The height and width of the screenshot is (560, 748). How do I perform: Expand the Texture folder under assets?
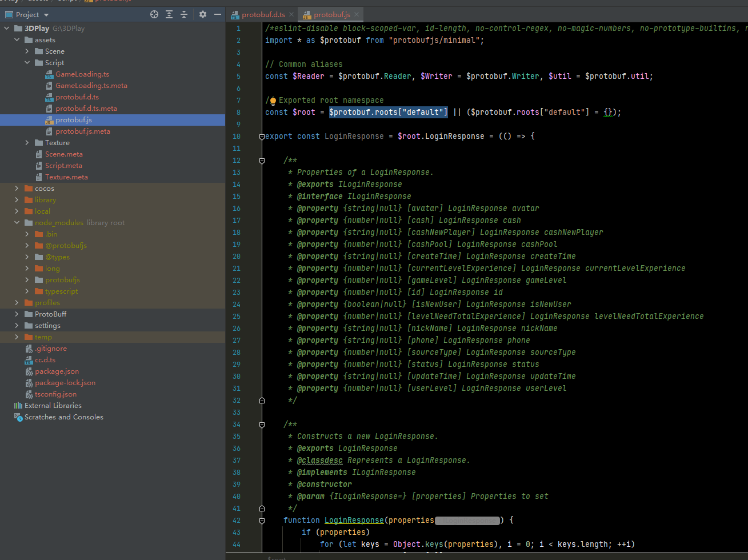(27, 143)
